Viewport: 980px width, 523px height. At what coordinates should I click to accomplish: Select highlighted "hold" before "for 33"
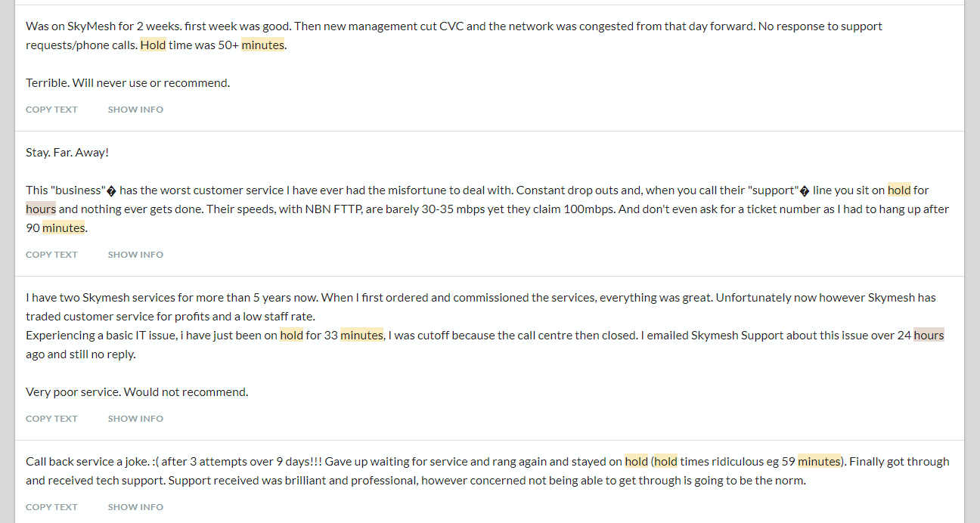pyautogui.click(x=291, y=336)
